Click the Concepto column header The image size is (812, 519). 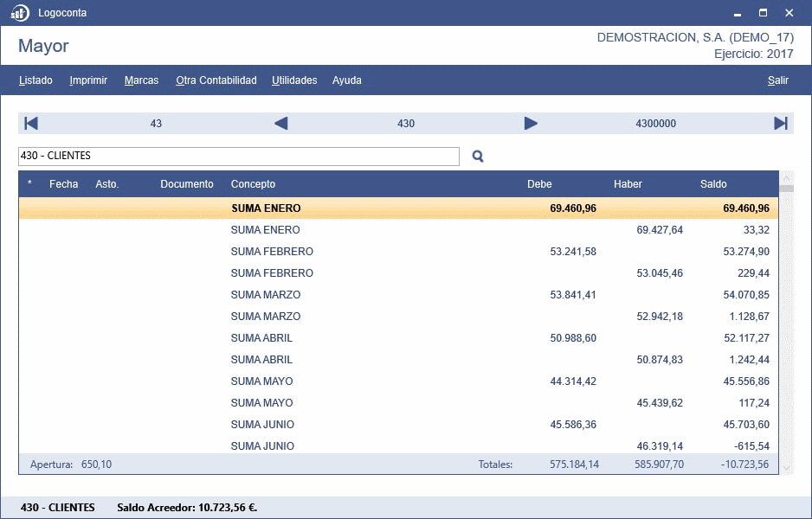coord(253,184)
